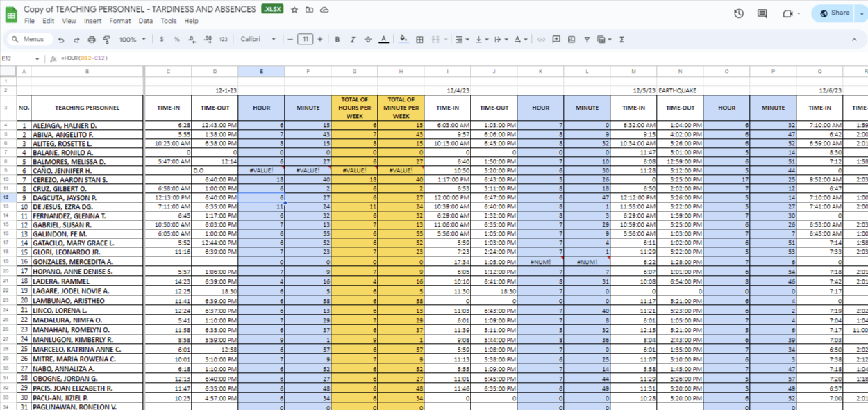This screenshot has height=410, width=868.
Task: Click the Menus search box
Action: tap(28, 40)
